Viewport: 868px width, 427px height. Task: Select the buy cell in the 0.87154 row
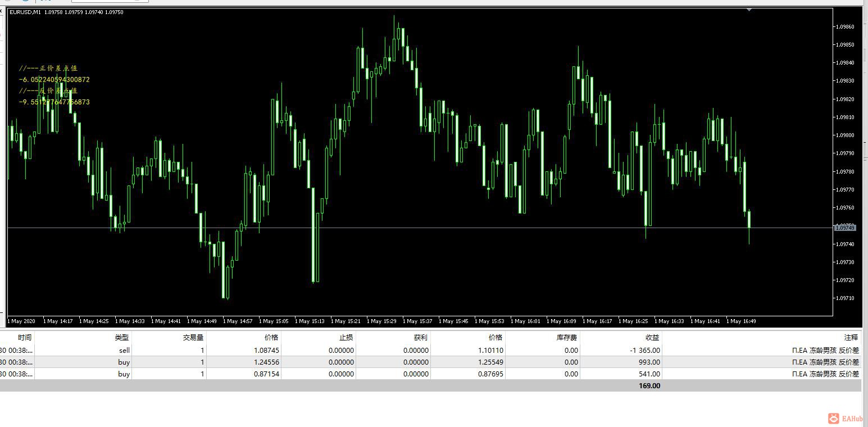click(x=124, y=374)
